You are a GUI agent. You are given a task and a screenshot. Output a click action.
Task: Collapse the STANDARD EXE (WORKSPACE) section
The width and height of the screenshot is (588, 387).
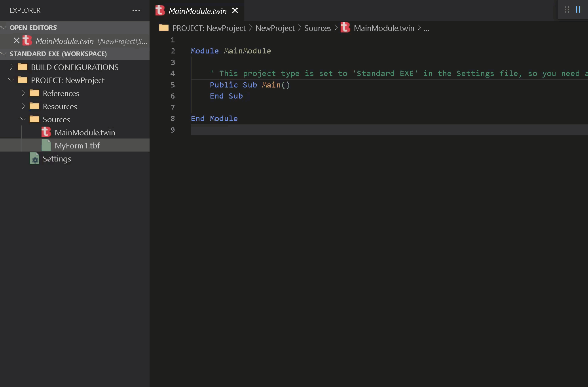(x=4, y=54)
